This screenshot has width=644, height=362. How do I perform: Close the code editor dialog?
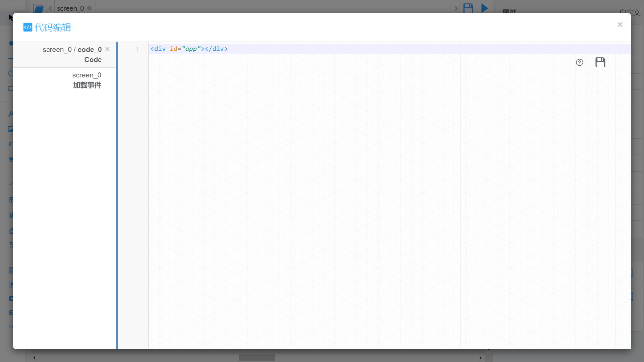tap(620, 24)
